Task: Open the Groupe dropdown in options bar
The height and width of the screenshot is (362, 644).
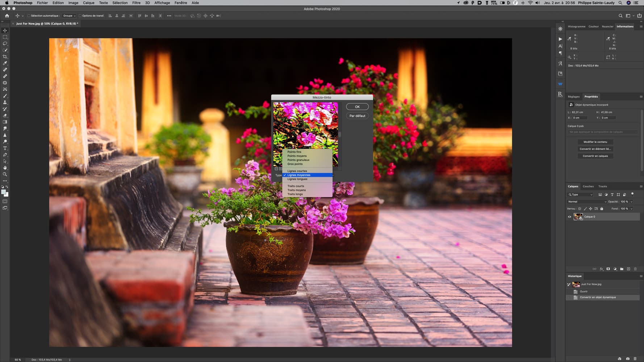Action: [69, 16]
